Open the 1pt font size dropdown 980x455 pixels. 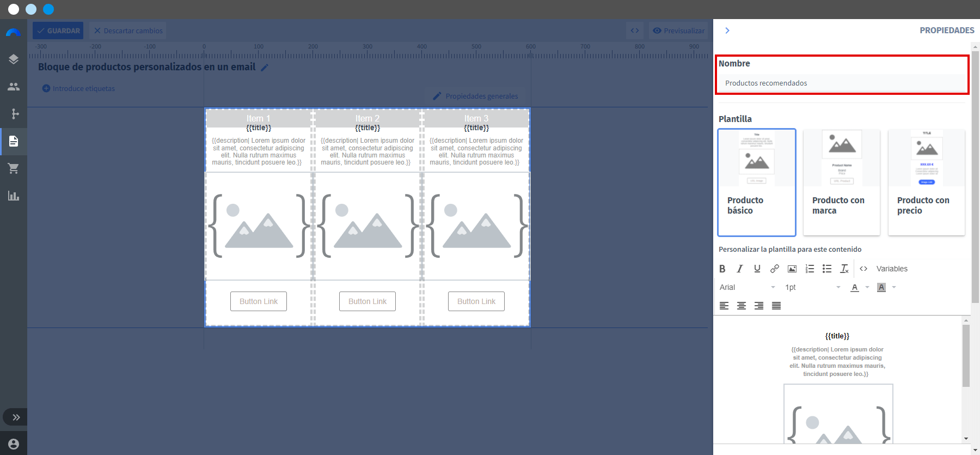click(x=813, y=287)
